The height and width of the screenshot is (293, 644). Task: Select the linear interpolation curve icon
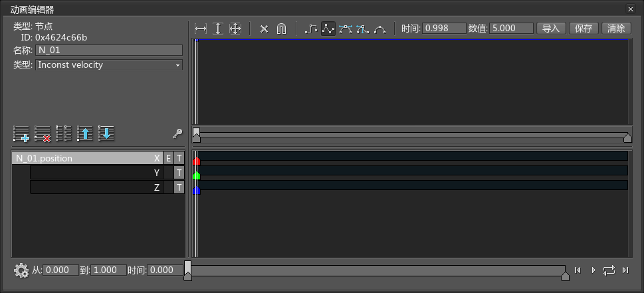[328, 29]
